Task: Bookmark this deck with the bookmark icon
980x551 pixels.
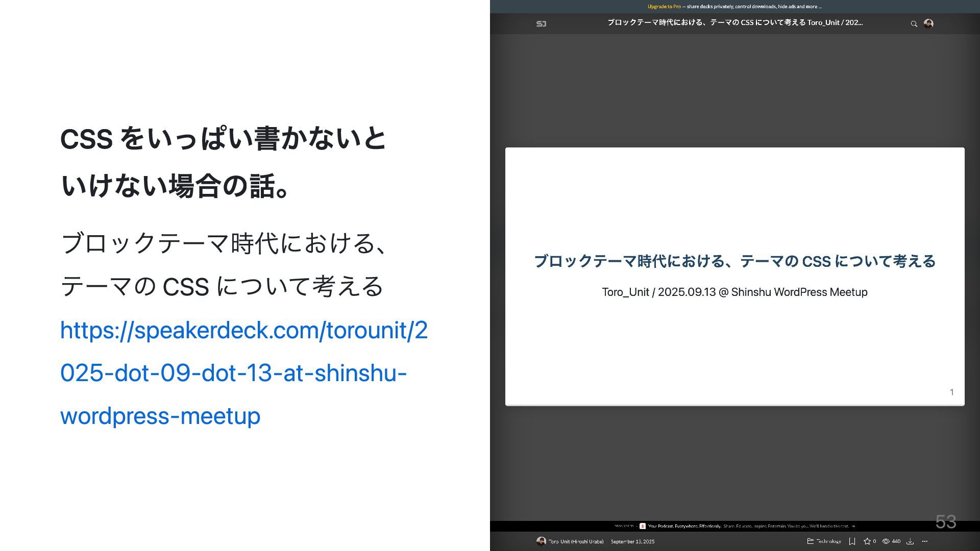Action: point(852,541)
